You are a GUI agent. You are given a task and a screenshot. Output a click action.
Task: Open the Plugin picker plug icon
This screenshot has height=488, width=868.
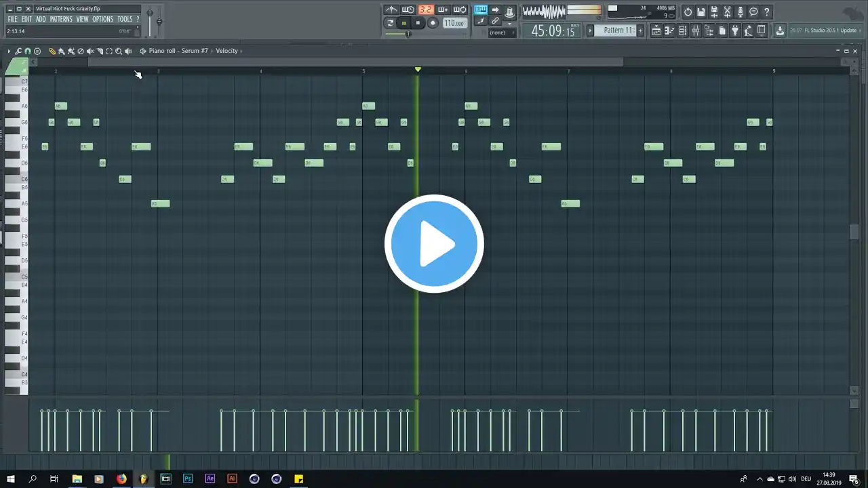click(734, 30)
